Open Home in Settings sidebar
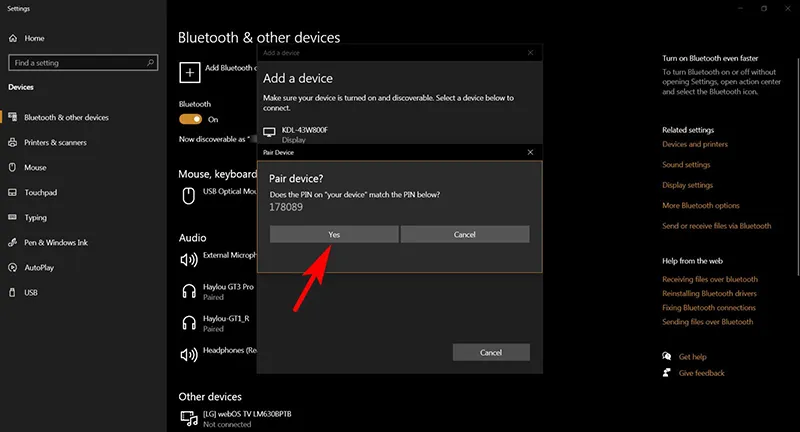The width and height of the screenshot is (800, 432). [x=33, y=38]
